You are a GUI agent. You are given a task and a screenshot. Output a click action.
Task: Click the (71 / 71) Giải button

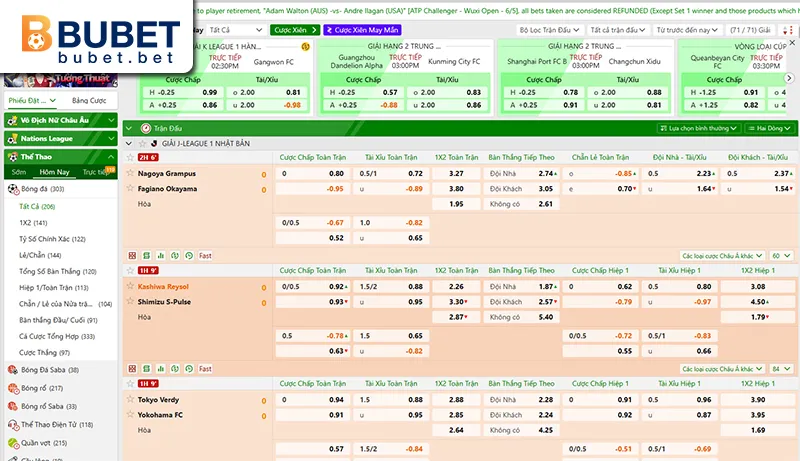[750, 30]
